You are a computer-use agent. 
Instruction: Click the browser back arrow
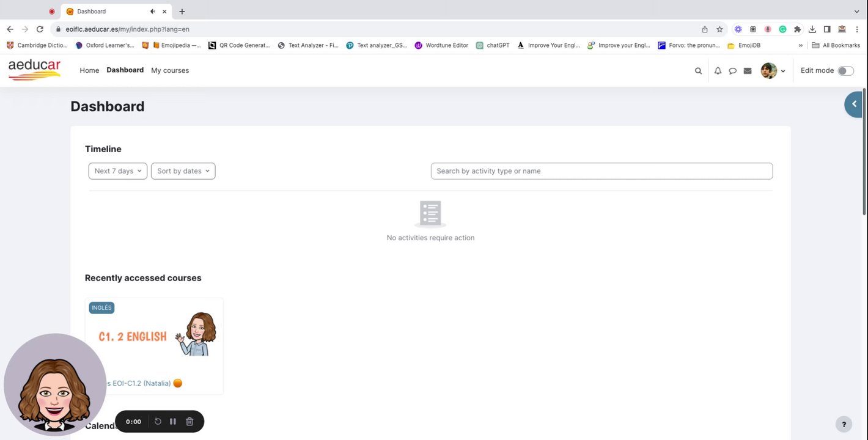pos(10,29)
